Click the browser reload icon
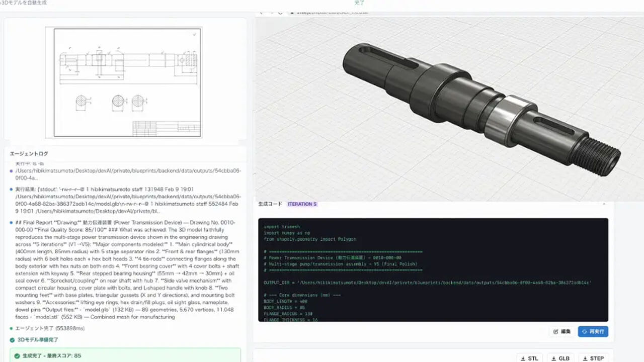The width and height of the screenshot is (644, 362). pos(280,12)
